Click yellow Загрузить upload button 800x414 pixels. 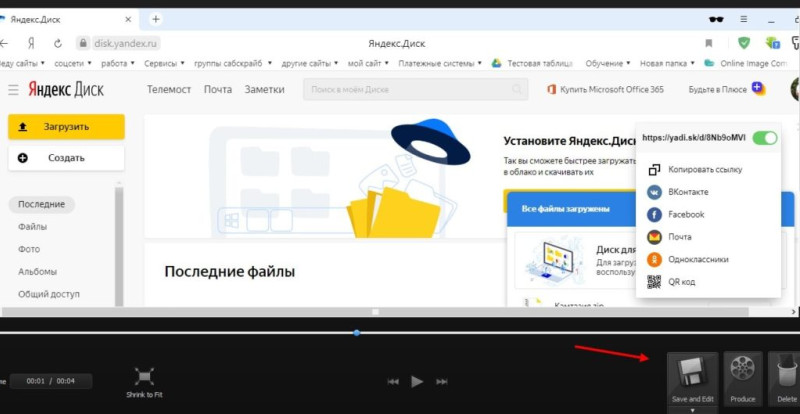66,127
